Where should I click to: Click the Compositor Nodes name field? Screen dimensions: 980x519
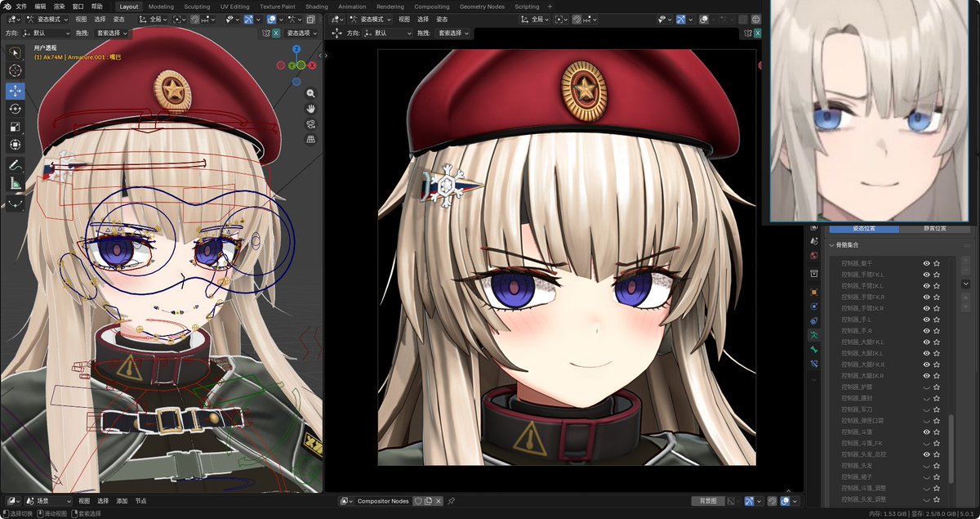click(x=383, y=501)
